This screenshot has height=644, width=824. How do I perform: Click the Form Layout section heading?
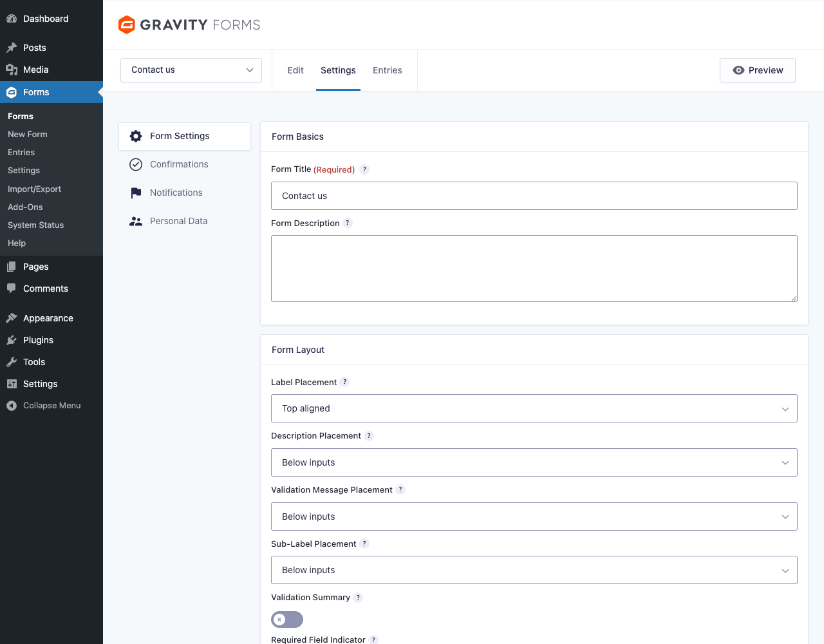point(298,350)
